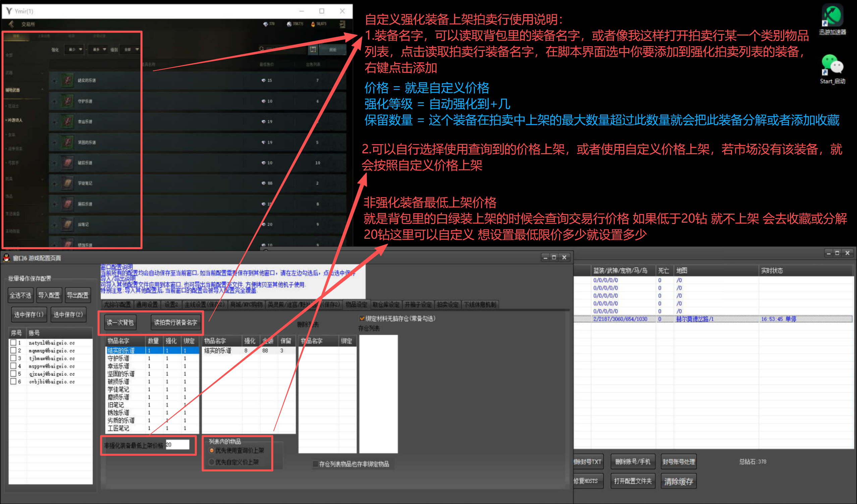Click the 结实的乐谱 item icon in marketplace
857x504 pixels.
pyautogui.click(x=68, y=80)
